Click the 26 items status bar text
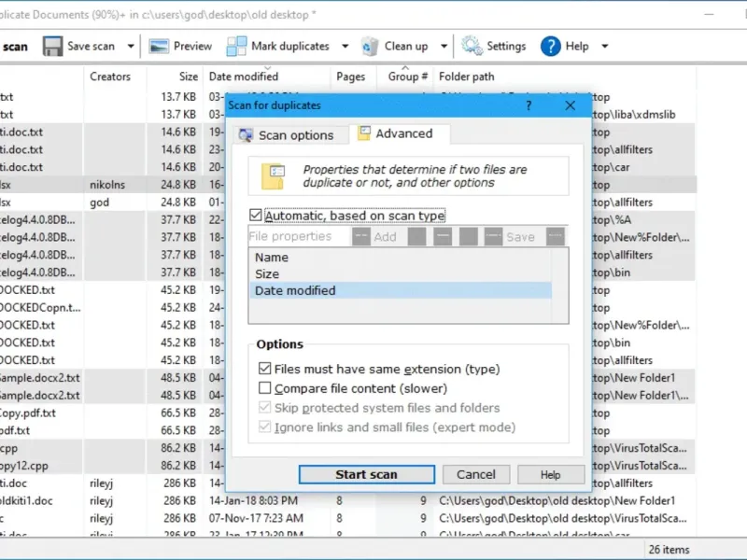 (669, 550)
